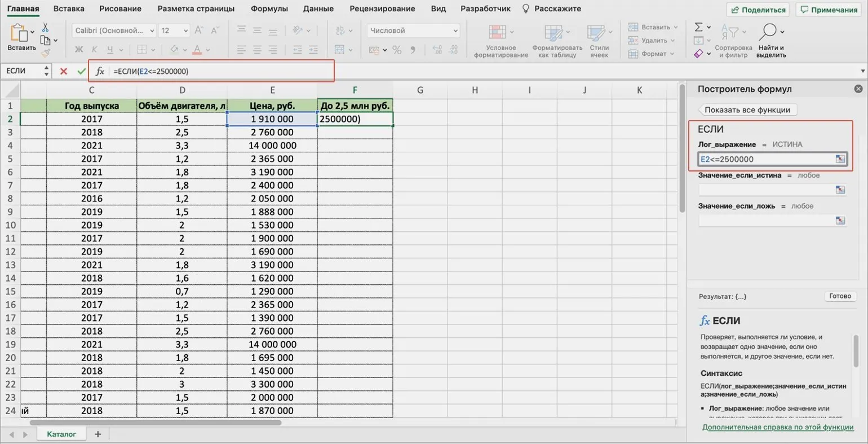Confirm formula with green checkmark
Viewport: 868px width, 444px height.
[x=82, y=71]
